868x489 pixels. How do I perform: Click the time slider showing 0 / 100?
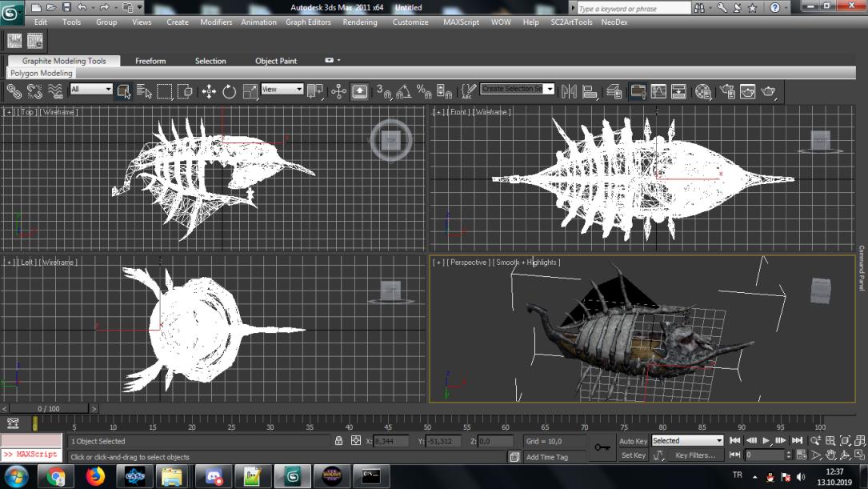tap(48, 409)
